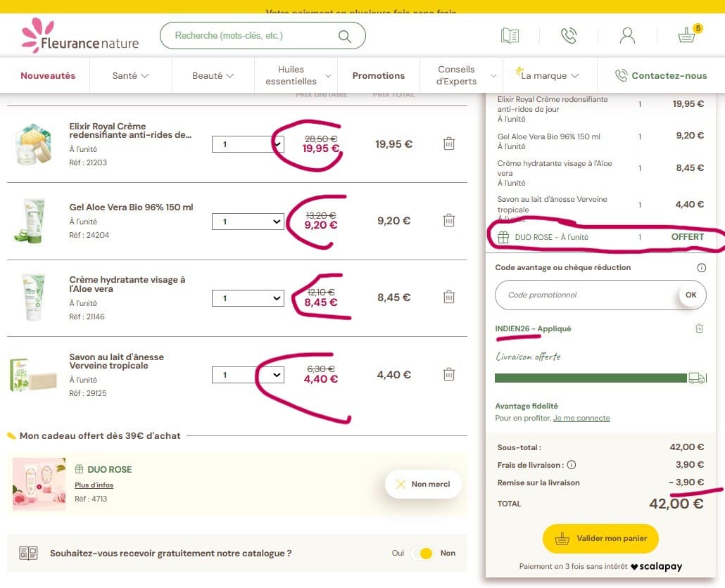Viewport: 725px width, 588px height.
Task: Click the DUO ROSE gift thumbnail
Action: point(39,484)
